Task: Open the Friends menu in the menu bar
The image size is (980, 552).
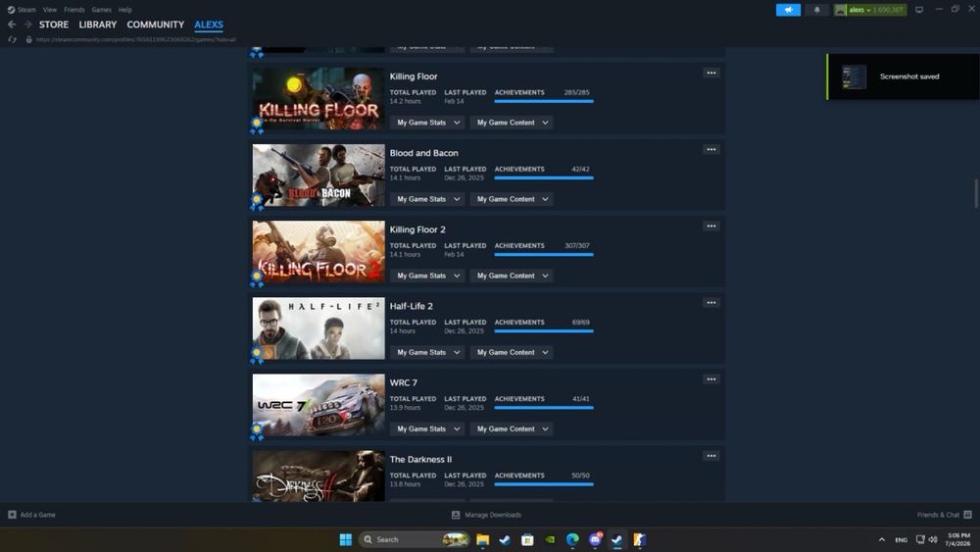Action: coord(73,10)
